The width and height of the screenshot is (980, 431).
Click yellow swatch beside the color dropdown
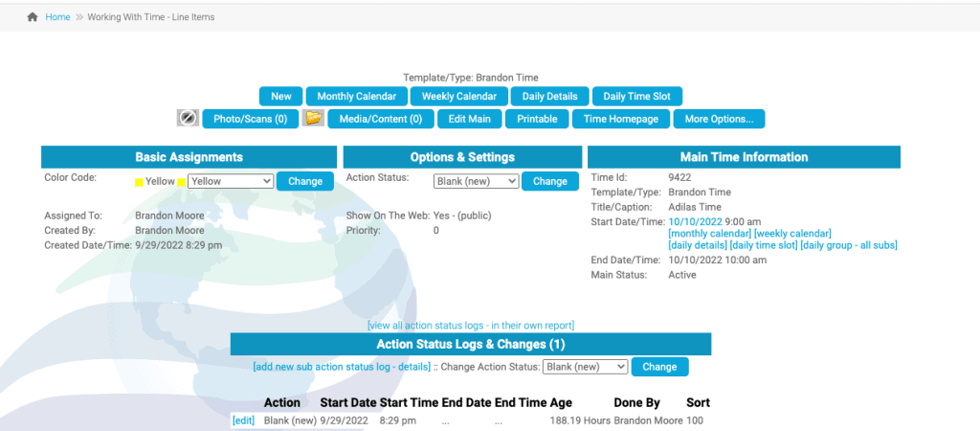point(181,182)
